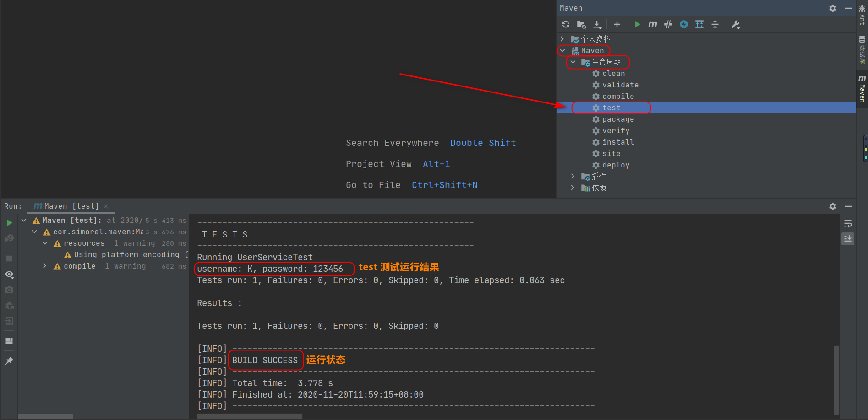Select the Maven side tab
This screenshot has width=868, height=420.
click(x=862, y=89)
